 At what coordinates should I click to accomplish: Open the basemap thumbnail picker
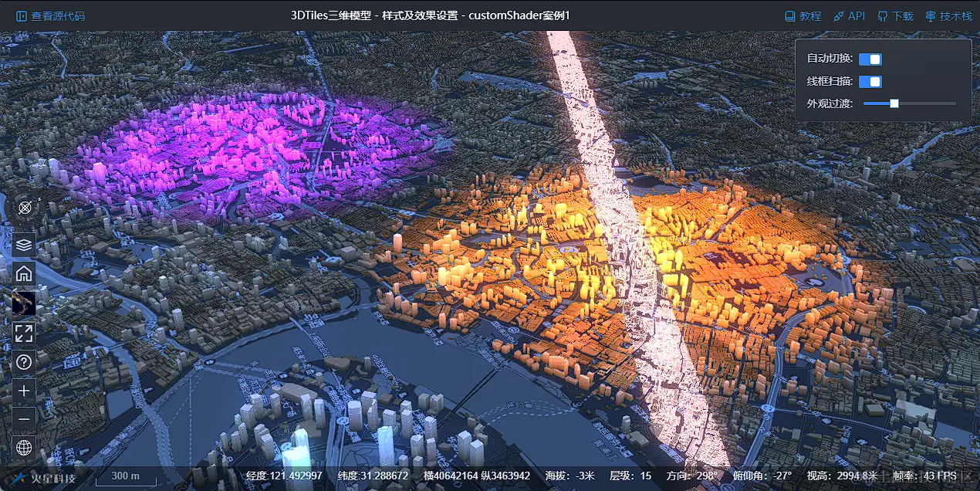pos(24,303)
